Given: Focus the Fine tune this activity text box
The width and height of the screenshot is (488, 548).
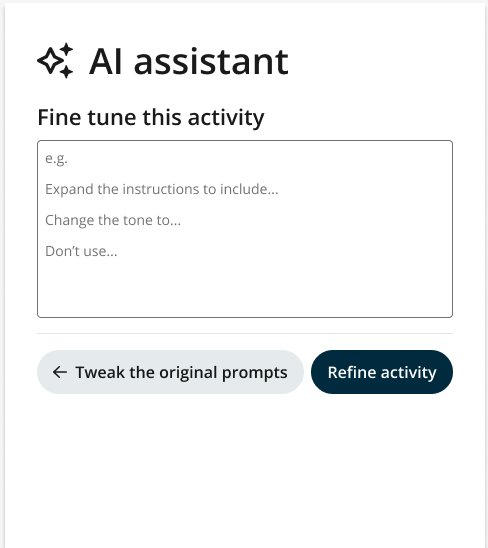Looking at the screenshot, I should coord(245,229).
